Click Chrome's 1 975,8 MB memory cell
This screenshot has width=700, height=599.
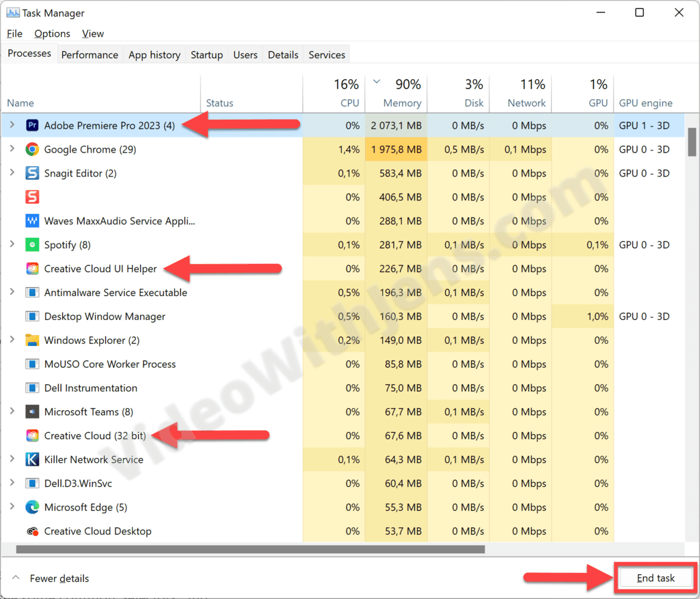pos(396,149)
